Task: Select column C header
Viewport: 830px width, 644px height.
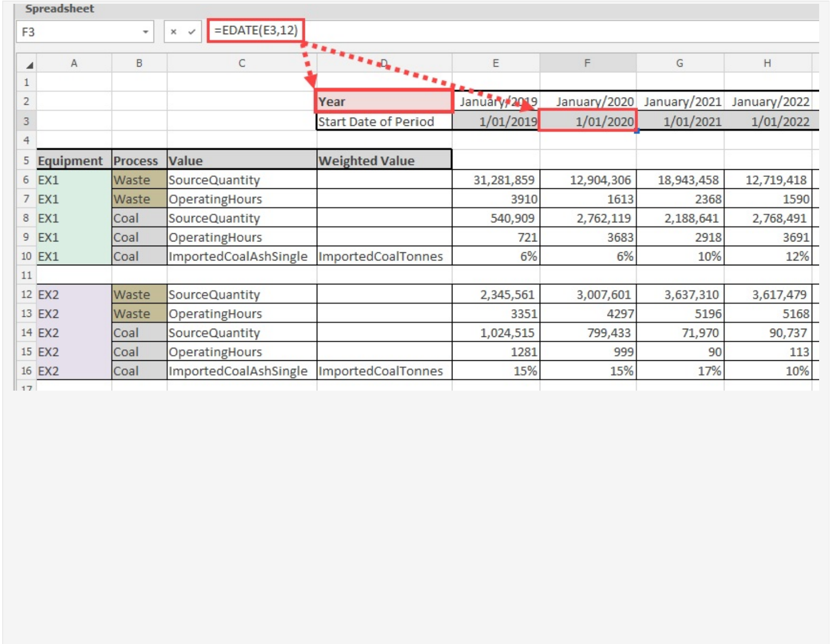Action: (x=241, y=63)
